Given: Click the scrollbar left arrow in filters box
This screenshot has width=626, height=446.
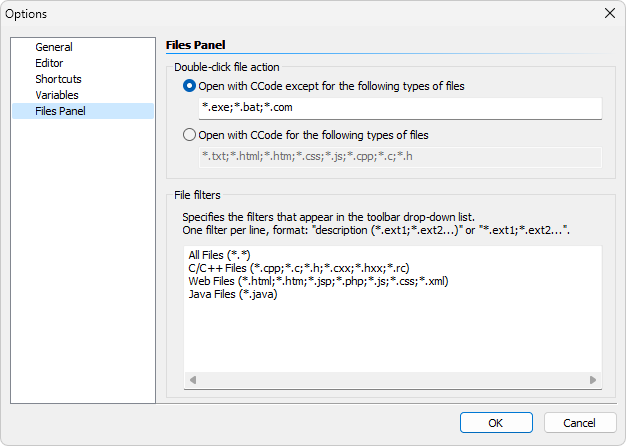Looking at the screenshot, I should 193,380.
